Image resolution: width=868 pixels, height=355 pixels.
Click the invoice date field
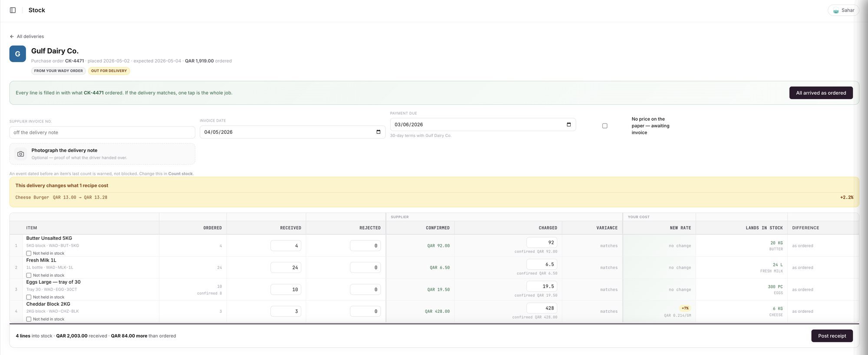293,132
